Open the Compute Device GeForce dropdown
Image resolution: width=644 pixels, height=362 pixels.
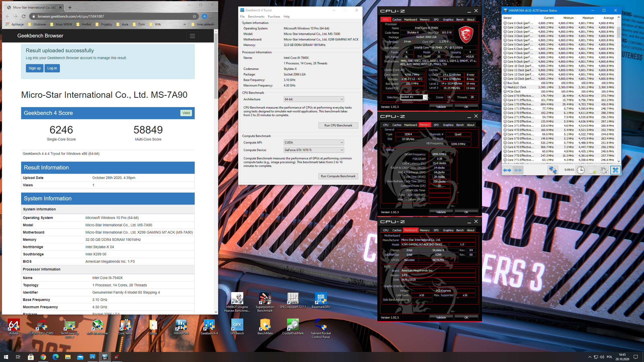(x=314, y=150)
